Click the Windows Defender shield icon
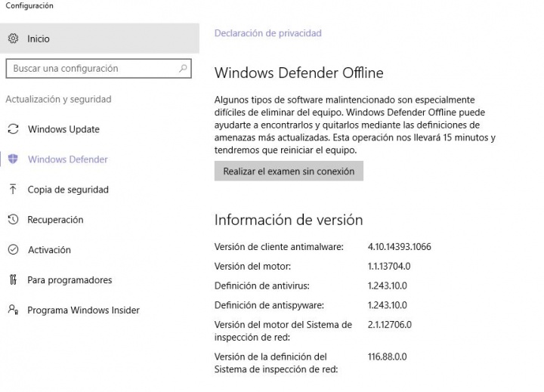Viewport: 544px width, 392px height. click(x=13, y=159)
